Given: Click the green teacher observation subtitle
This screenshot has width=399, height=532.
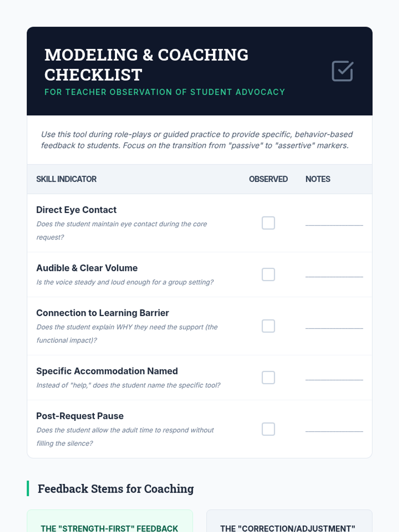Looking at the screenshot, I should coord(165,92).
